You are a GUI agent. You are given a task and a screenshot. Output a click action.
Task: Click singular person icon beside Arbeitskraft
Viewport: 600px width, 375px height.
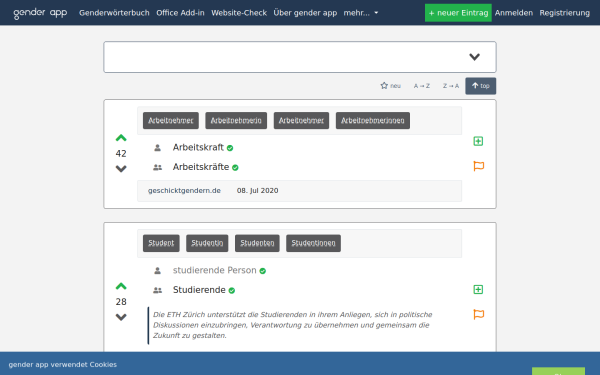(x=157, y=148)
